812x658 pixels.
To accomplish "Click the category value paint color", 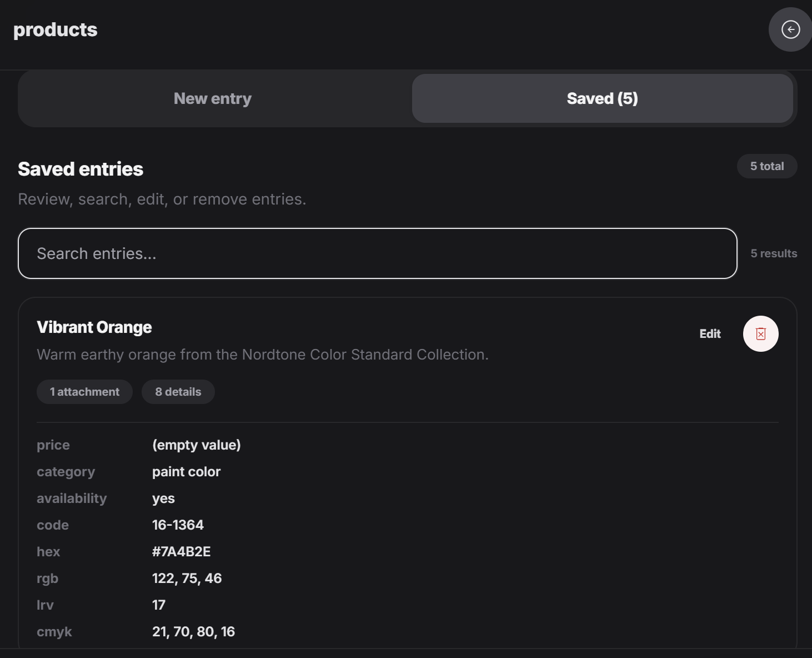I will 187,472.
